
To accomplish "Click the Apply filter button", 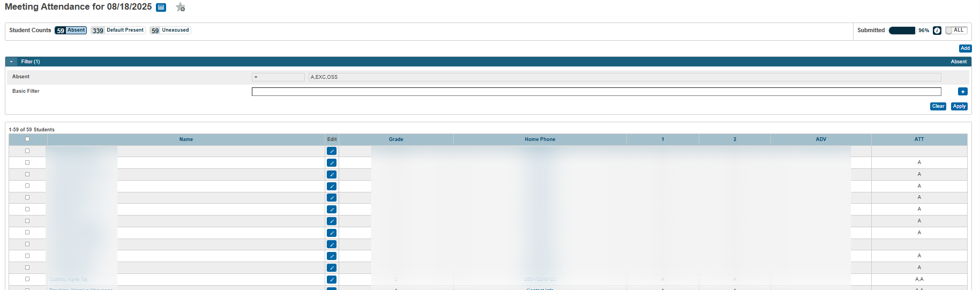I will point(959,106).
